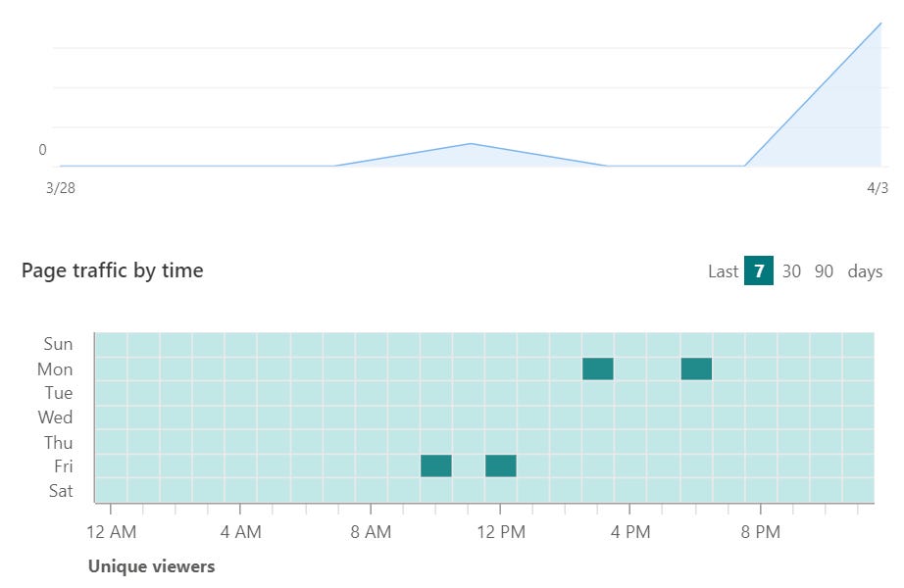Click the Wed row label
Screen dimensions: 904x588
point(56,417)
